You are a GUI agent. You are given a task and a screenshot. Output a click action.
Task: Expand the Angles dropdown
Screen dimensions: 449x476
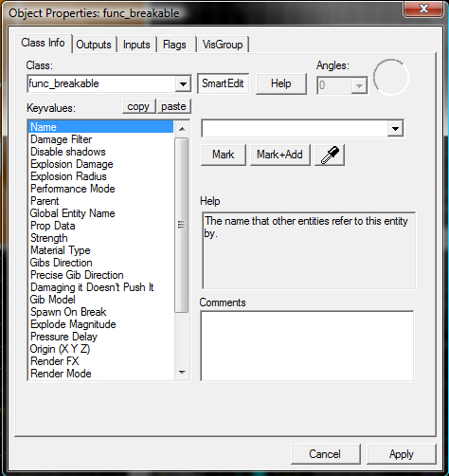359,85
